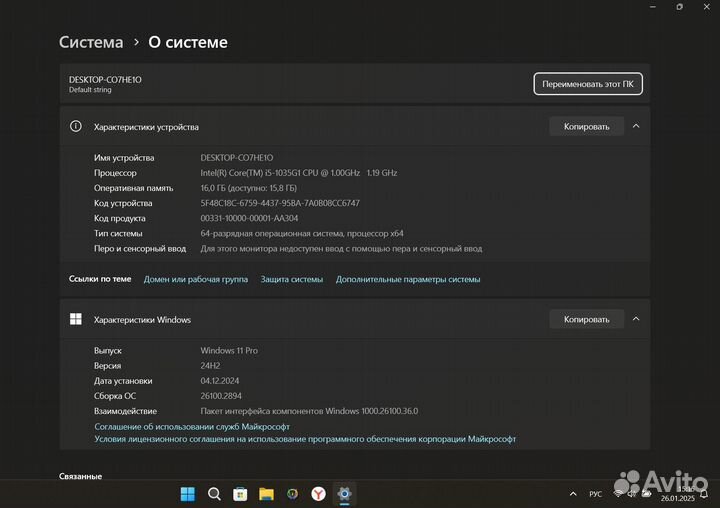
Task: Launch Microsoft Store from the taskbar
Action: (x=240, y=494)
